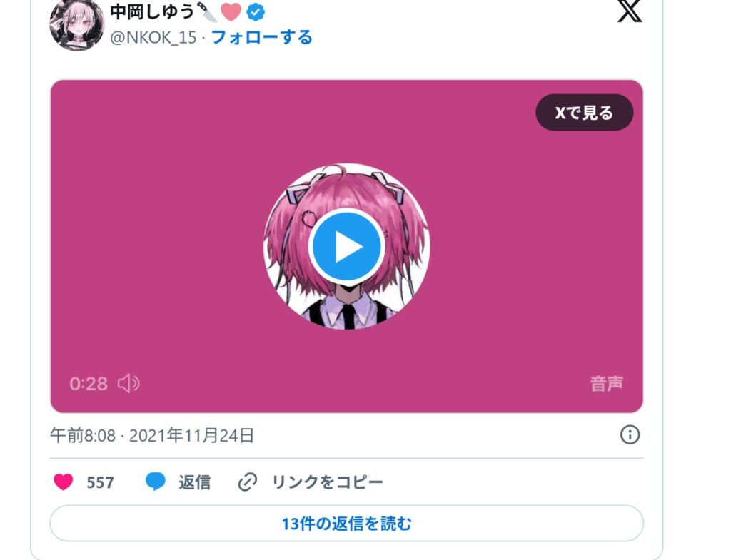
Task: Click the 音声 audio label
Action: (x=607, y=384)
